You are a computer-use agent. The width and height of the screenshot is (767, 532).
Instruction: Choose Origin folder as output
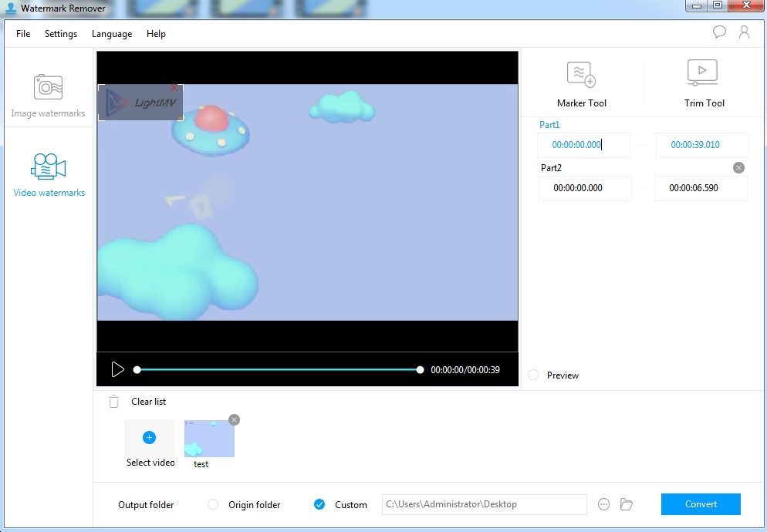(213, 505)
